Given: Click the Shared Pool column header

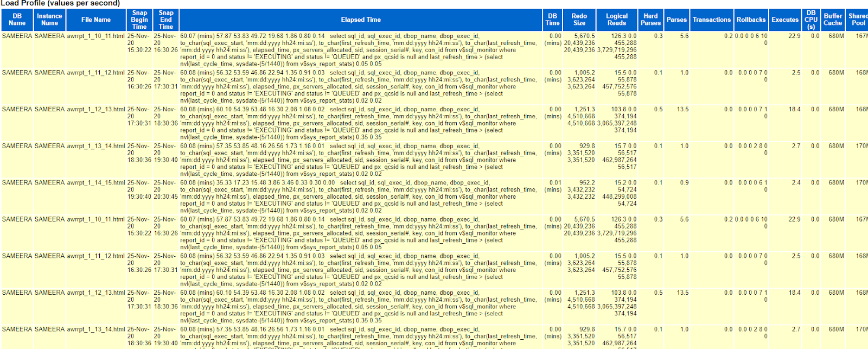Looking at the screenshot, I should coord(858,20).
